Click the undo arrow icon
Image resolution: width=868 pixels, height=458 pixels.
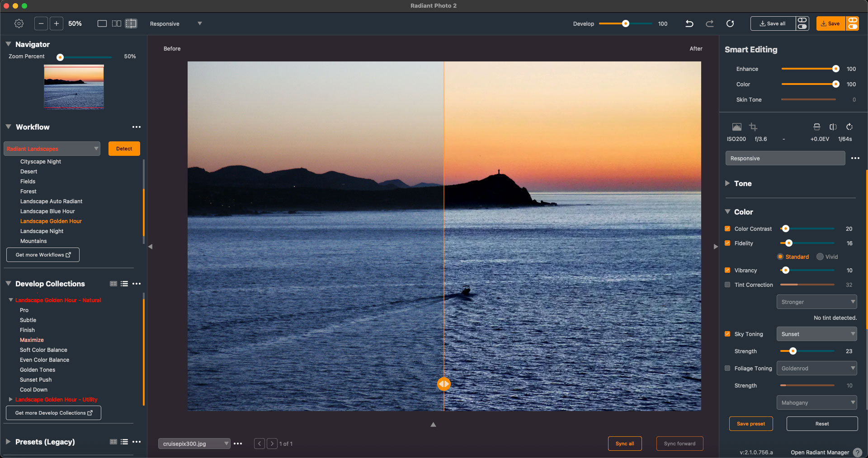(x=689, y=23)
